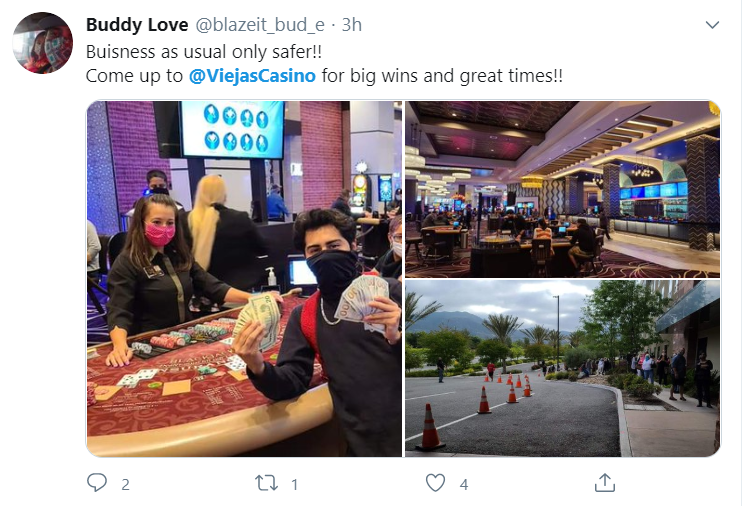Click the reply speech bubble icon
The height and width of the screenshot is (506, 751).
coord(97,483)
